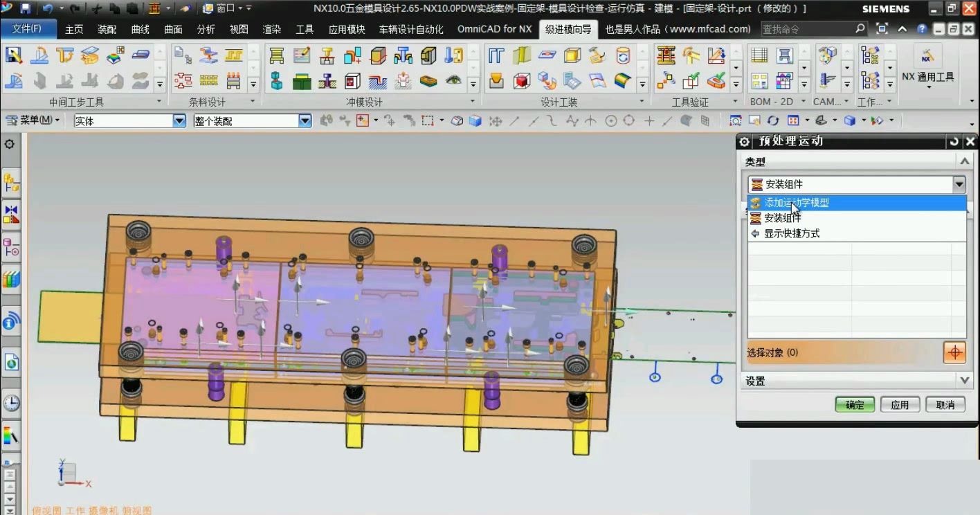Click the 应用 button

900,405
